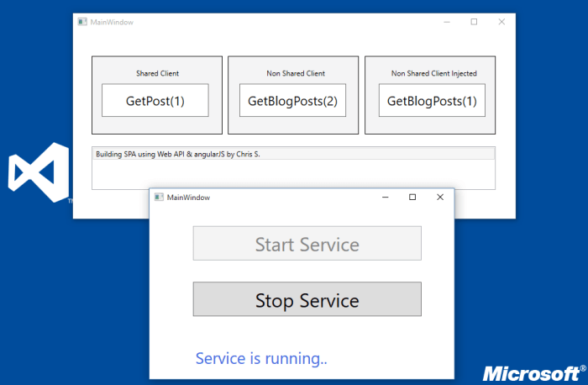Click the app icon in the service window title bar
The height and width of the screenshot is (385, 588).
coord(159,197)
